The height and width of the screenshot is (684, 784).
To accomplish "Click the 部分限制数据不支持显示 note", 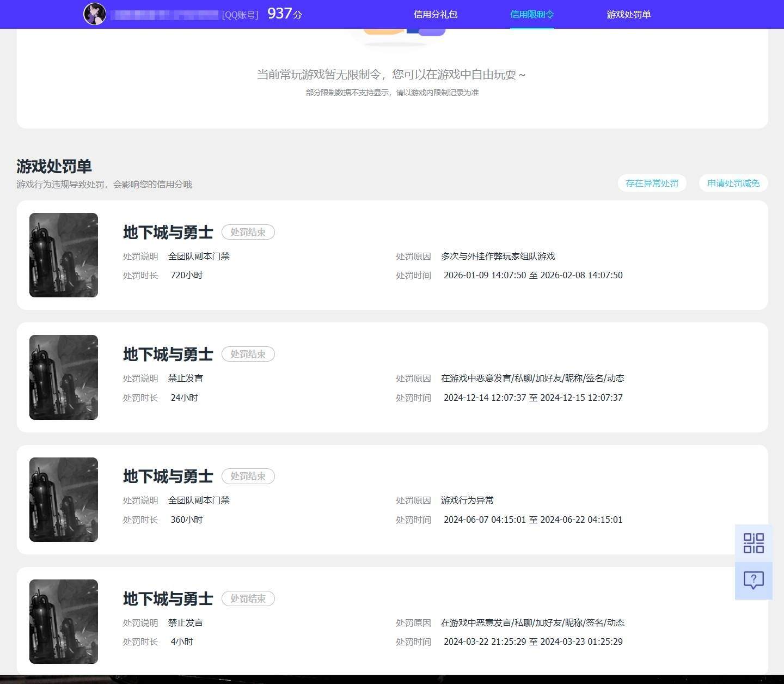I will click(x=392, y=93).
